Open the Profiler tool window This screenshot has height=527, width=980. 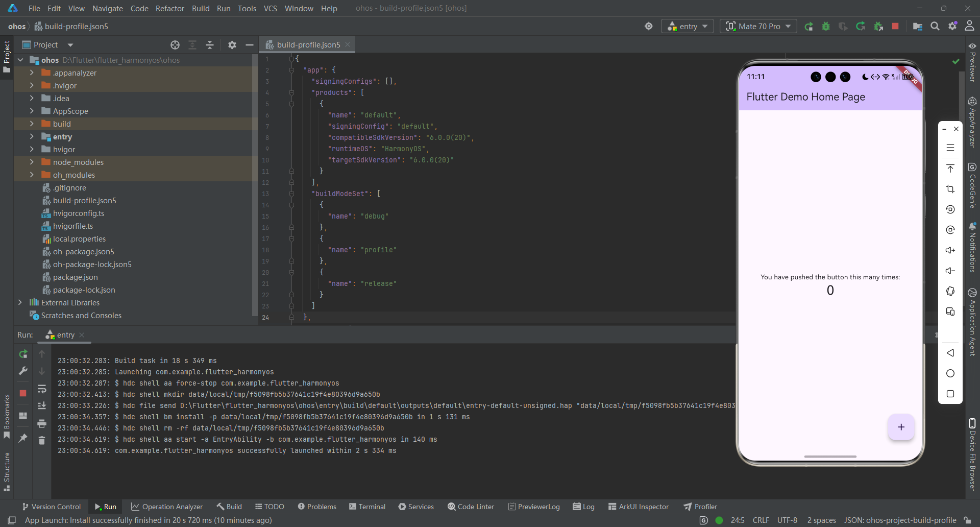700,507
